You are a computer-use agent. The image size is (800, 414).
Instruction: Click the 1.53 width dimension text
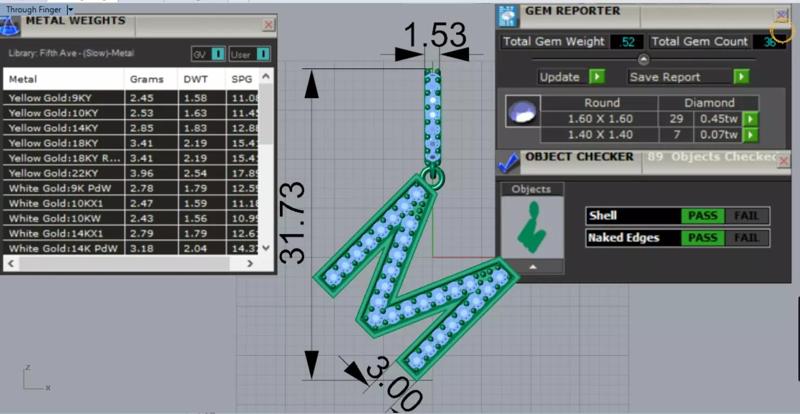(x=435, y=35)
